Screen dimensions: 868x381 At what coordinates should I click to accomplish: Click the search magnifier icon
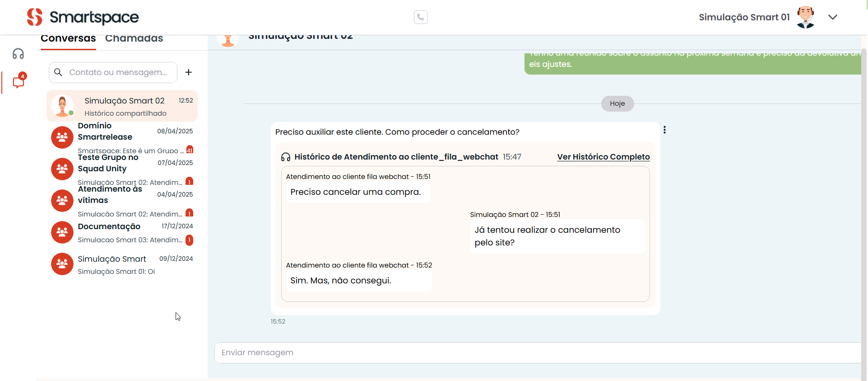pos(58,72)
